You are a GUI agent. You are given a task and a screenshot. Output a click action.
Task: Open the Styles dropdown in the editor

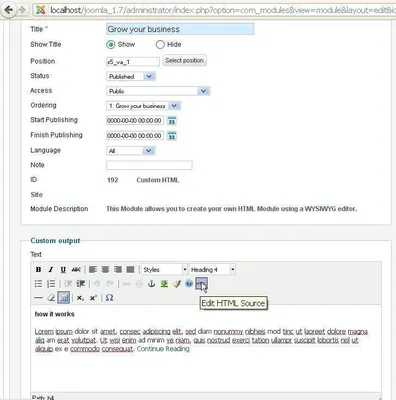164,269
